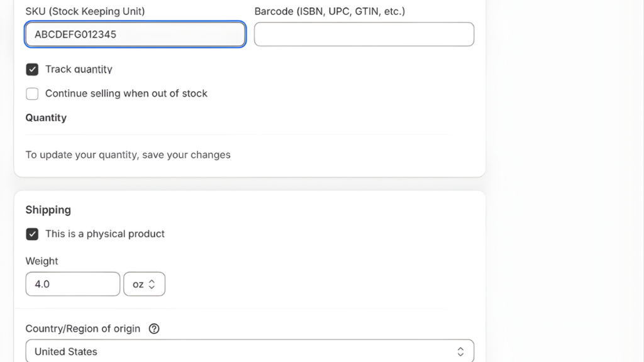Screen dimensions: 644x362
Task: Click the Track quantity label text
Action: [x=77, y=69]
